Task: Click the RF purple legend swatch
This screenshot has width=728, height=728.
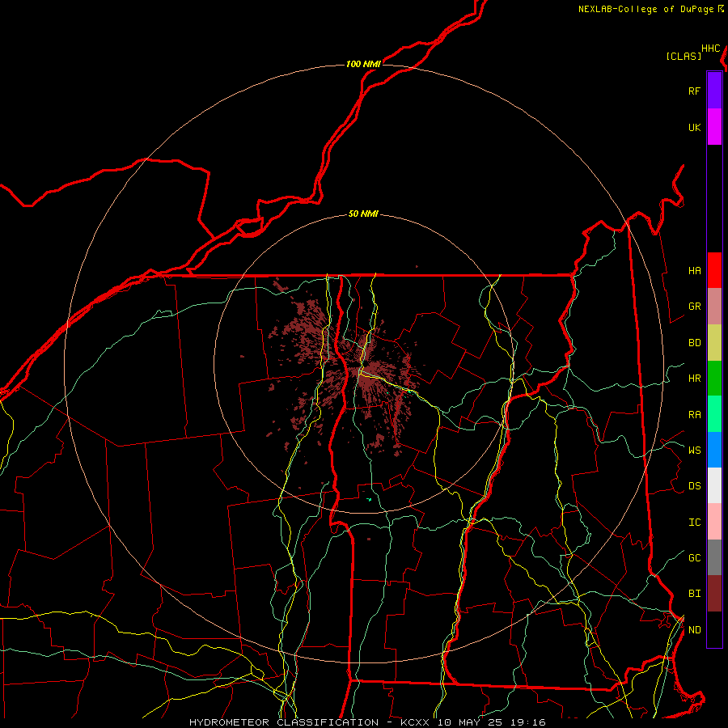Action: (714, 91)
